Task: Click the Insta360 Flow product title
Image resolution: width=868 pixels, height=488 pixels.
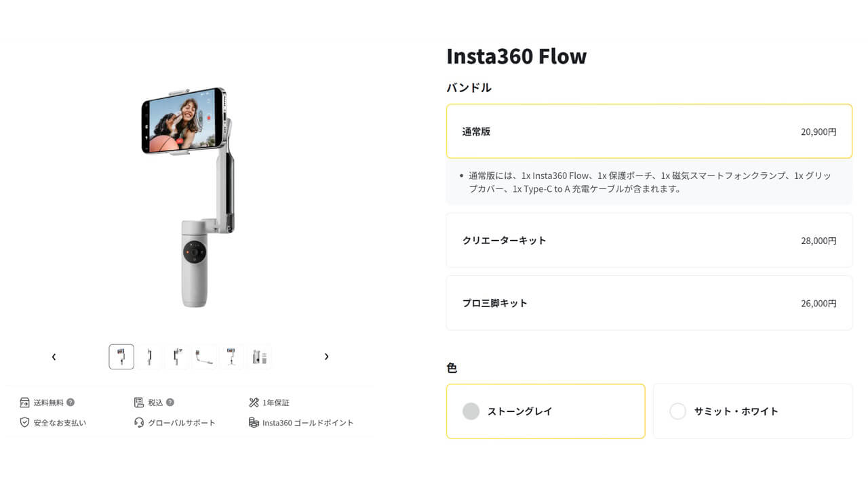Action: (517, 56)
